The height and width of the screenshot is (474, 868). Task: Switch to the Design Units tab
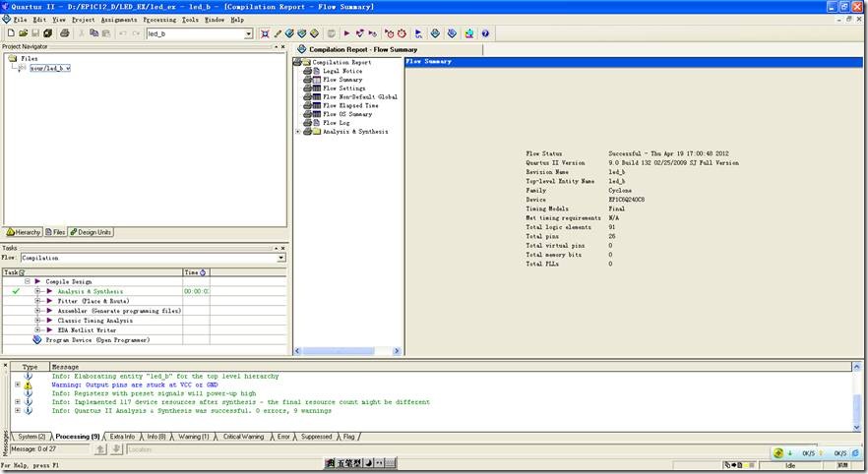91,232
